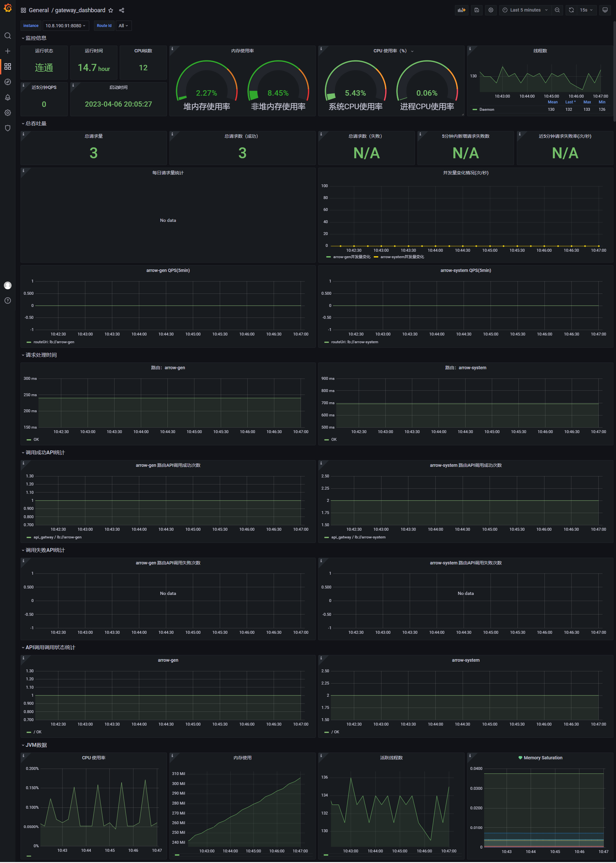Open the 内存使用 JVM panel title
The image size is (616, 863).
tap(242, 758)
